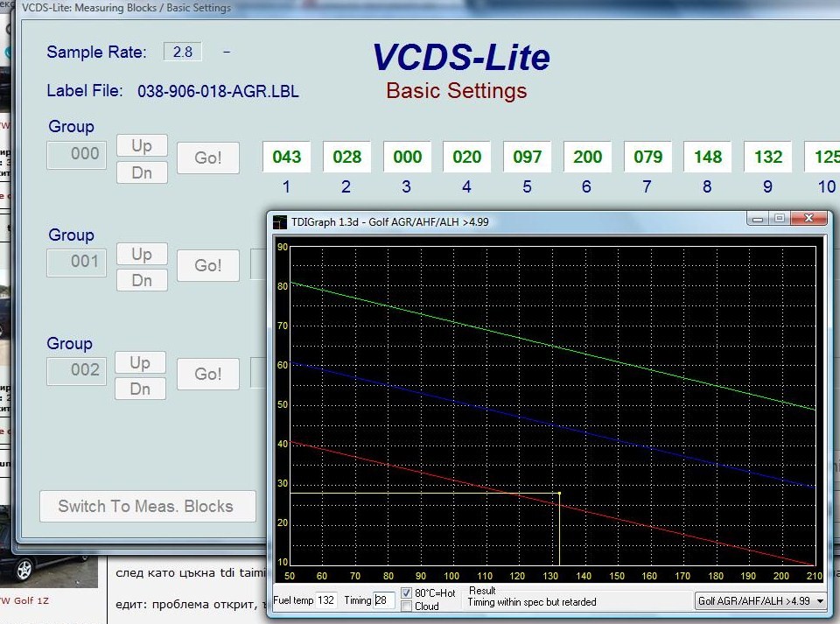This screenshot has height=624, width=840.
Task: Click the Group 001 number field
Action: point(78,262)
